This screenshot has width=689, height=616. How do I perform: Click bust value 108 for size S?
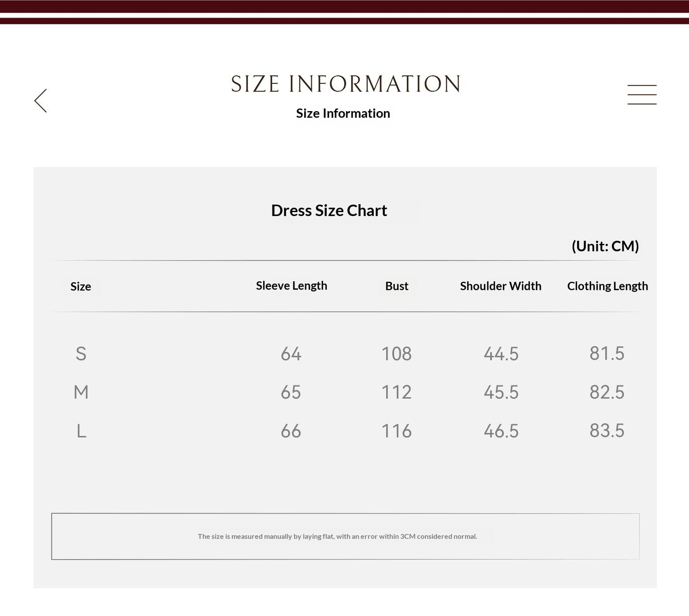396,354
